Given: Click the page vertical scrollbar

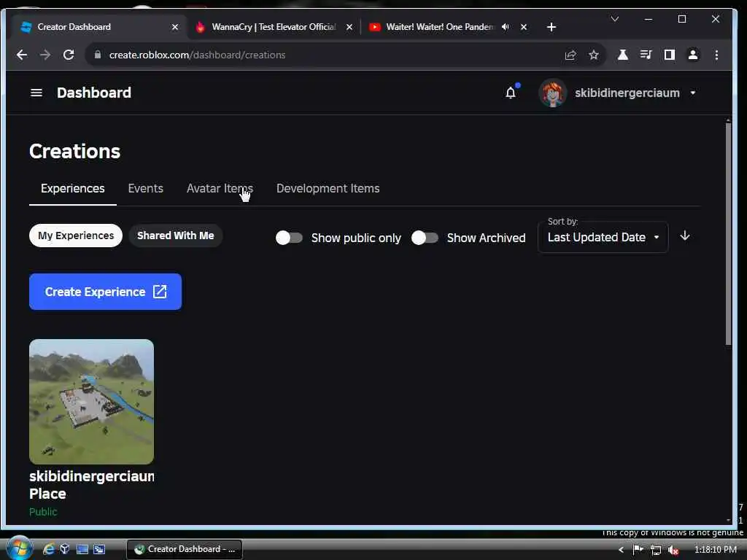Looking at the screenshot, I should 728,233.
